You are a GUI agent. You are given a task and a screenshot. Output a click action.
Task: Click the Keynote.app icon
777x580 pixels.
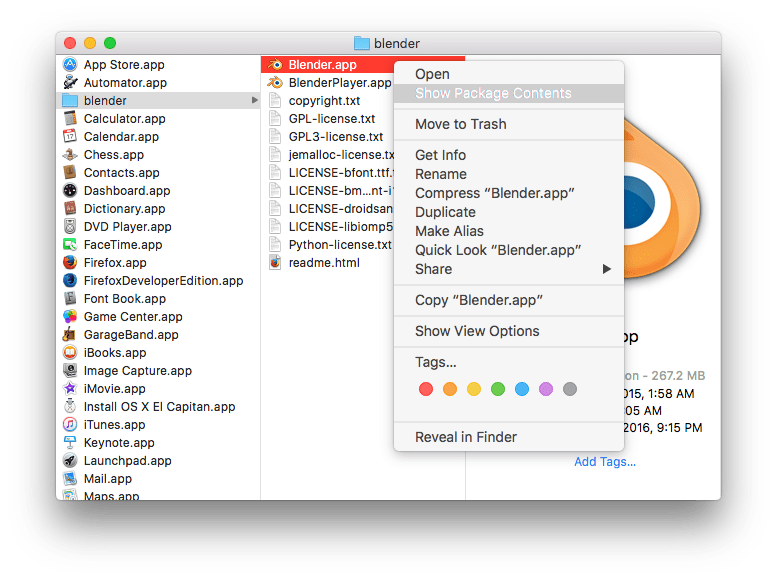(x=70, y=443)
